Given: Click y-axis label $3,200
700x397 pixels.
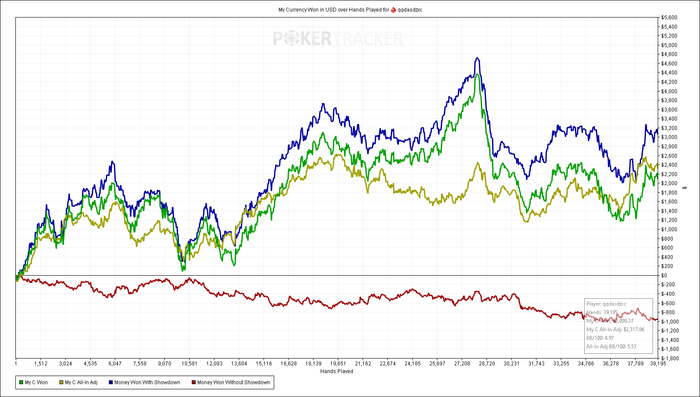Looking at the screenshot, I should coord(668,128).
